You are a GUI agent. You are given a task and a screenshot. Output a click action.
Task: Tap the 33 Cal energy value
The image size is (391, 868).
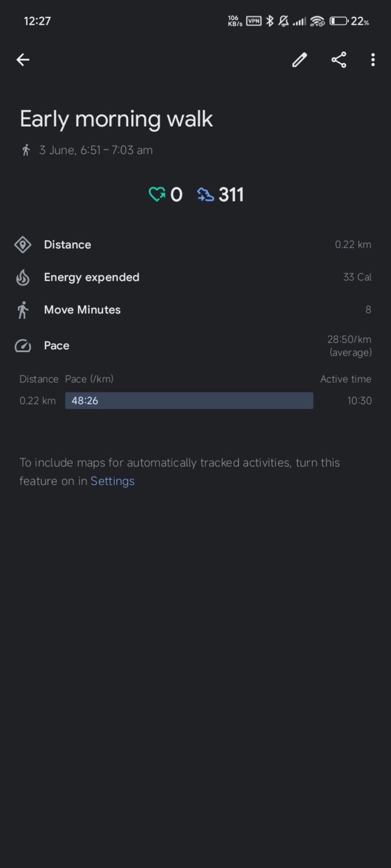(357, 277)
